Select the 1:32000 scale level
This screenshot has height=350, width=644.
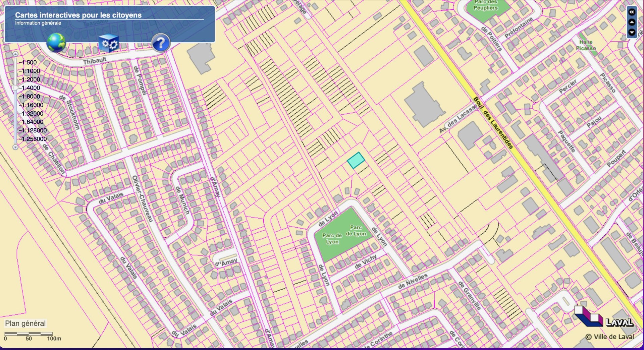coord(31,113)
